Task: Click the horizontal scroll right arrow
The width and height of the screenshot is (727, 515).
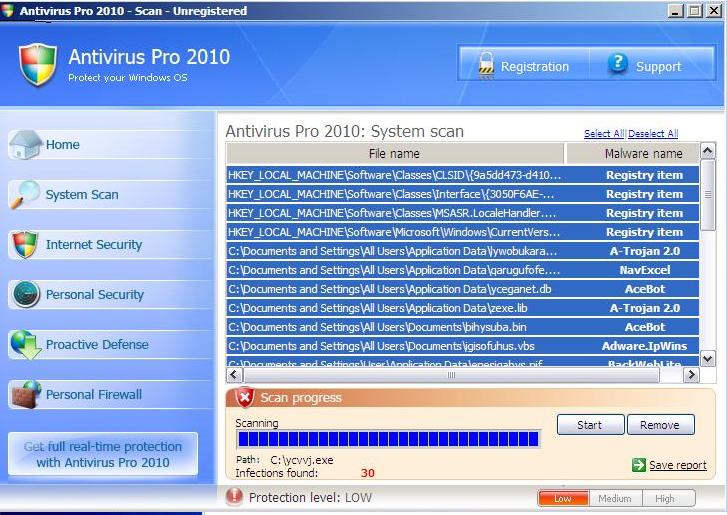Action: coord(691,375)
